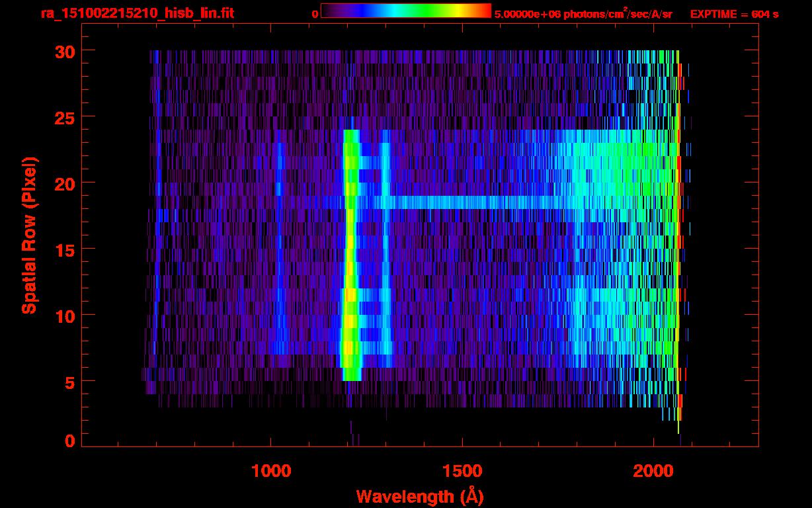The height and width of the screenshot is (508, 812).
Task: Click the filename title ra_151002215210_hisb_lin.fit
Action: coord(137,13)
